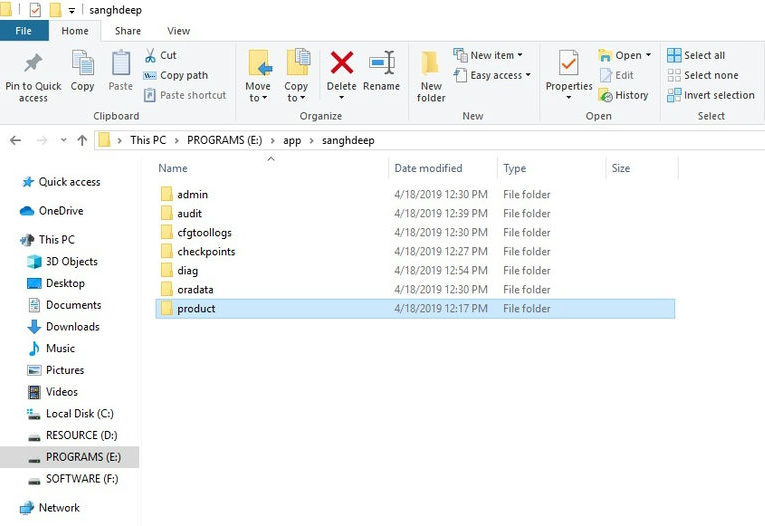Click PROGRAMS (E:) in address bar

(224, 141)
